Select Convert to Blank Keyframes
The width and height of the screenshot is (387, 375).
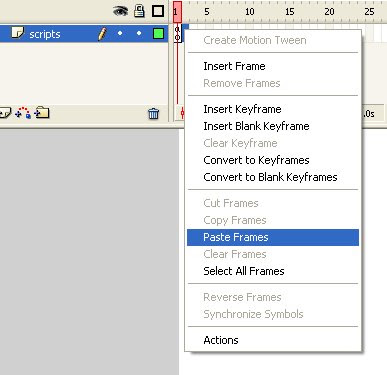(x=273, y=177)
